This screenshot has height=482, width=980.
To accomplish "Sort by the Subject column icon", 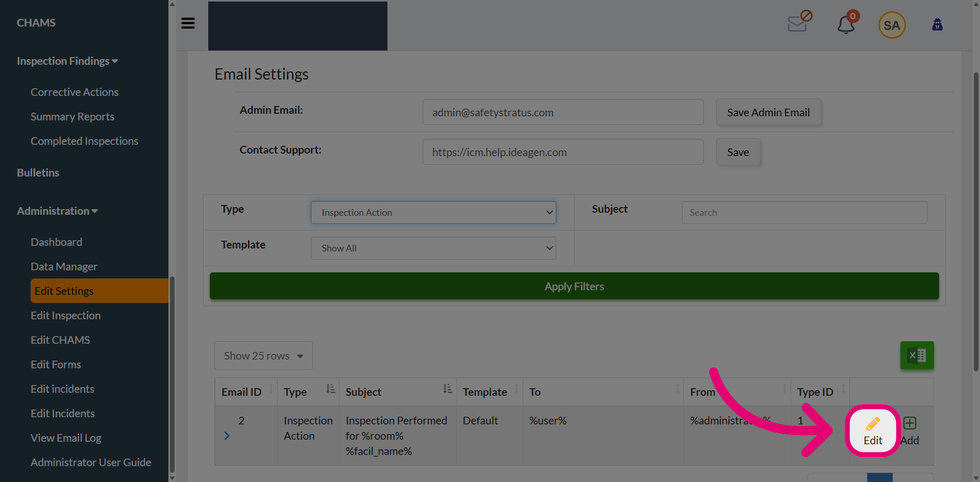I will [x=447, y=389].
